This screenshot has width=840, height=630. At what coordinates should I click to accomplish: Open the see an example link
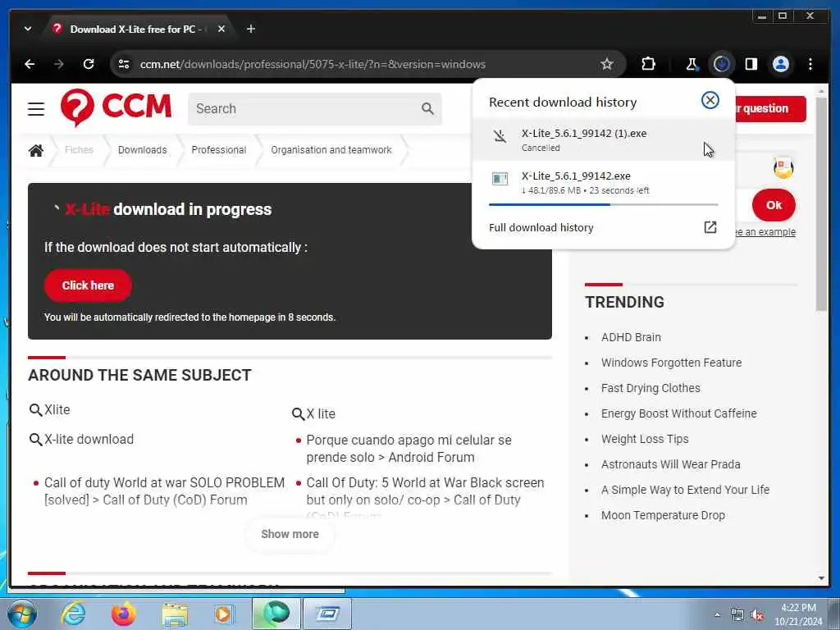click(x=765, y=232)
